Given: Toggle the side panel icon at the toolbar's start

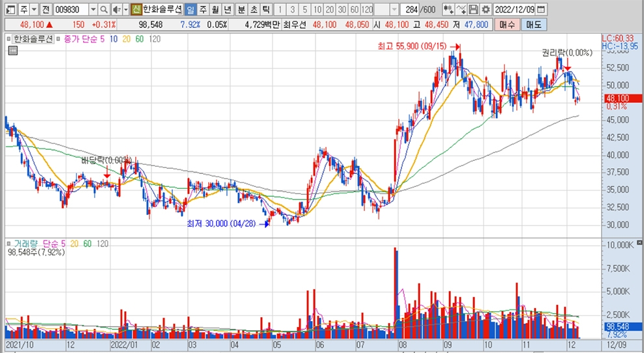Looking at the screenshot, I should click(x=12, y=9).
